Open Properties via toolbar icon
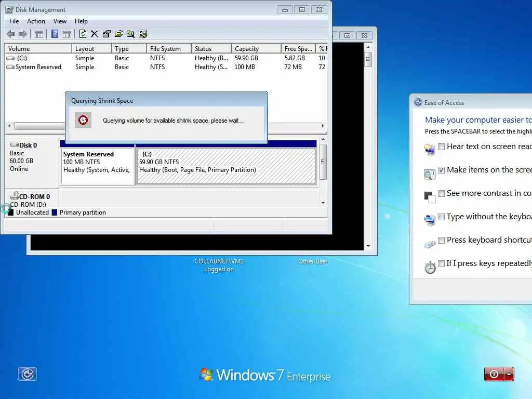Screen dimensions: 532x399 click(x=107, y=34)
